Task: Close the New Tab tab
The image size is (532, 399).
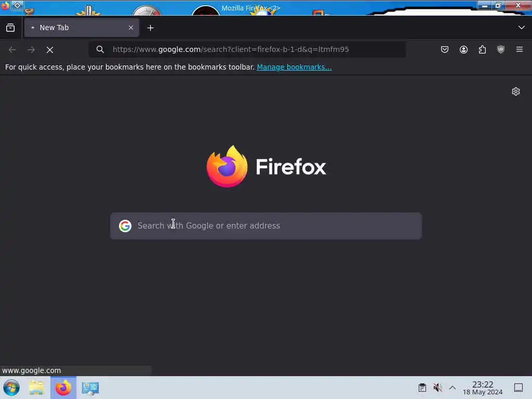Action: pos(131,28)
